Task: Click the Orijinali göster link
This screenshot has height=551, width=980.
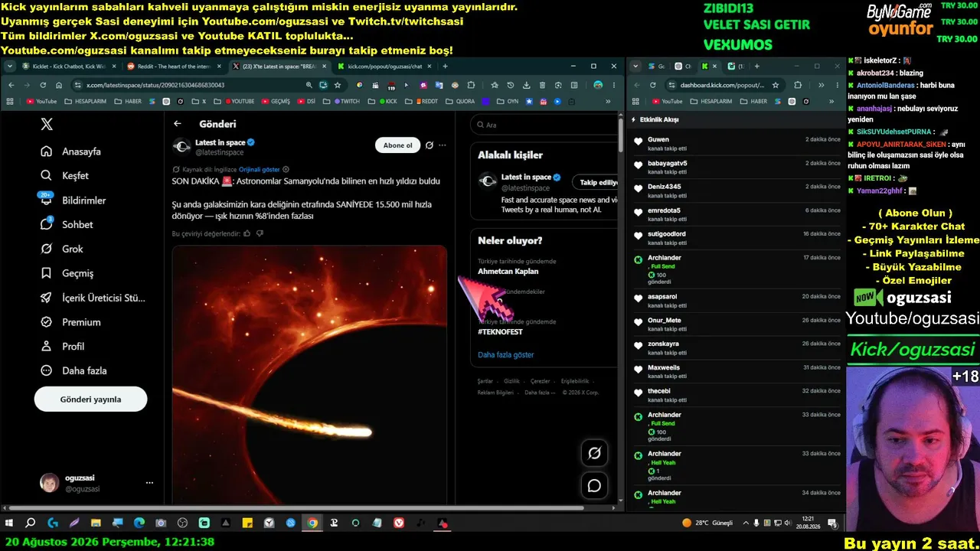Action: [259, 169]
